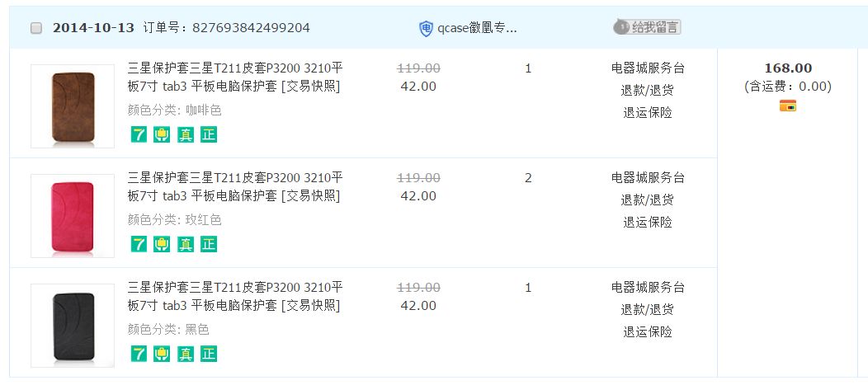Open the 咖啡色 case product title link
Image resolution: width=868 pixels, height=385 pixels.
234,77
